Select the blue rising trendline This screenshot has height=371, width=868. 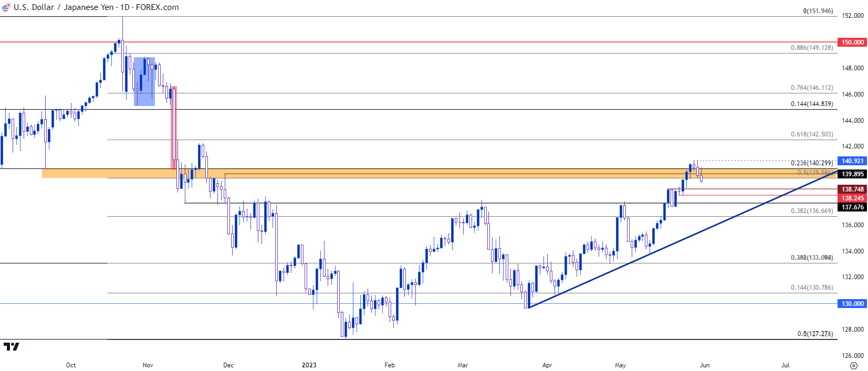tap(683, 238)
